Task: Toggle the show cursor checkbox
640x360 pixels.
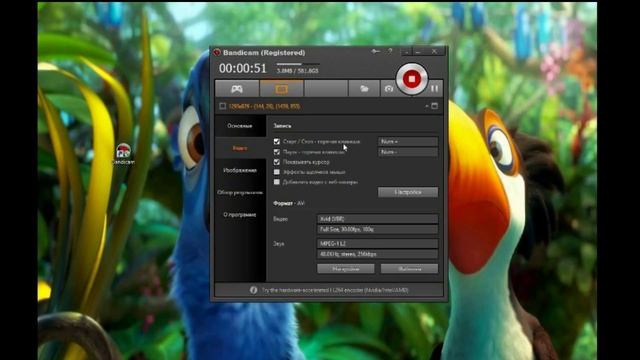Action: tap(277, 162)
